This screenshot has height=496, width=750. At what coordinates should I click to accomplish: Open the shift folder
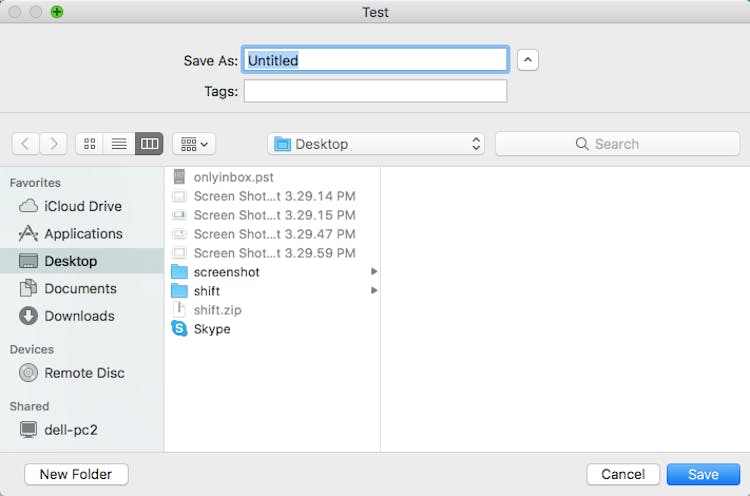(206, 291)
